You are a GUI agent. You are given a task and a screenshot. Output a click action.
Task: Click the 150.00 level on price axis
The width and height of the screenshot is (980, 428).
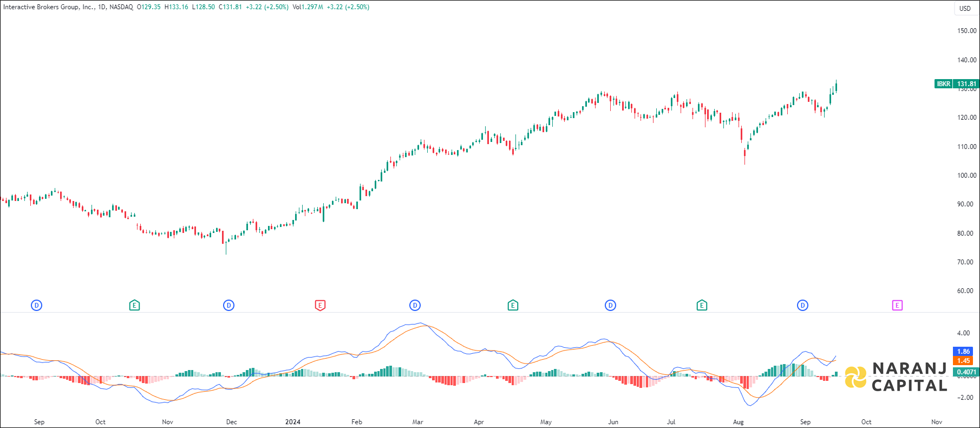[x=966, y=31]
